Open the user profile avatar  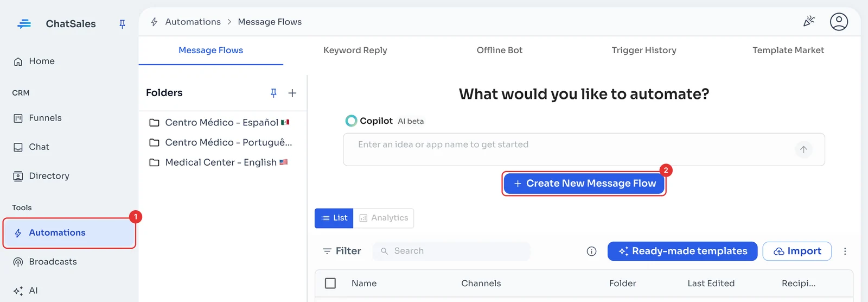tap(839, 22)
